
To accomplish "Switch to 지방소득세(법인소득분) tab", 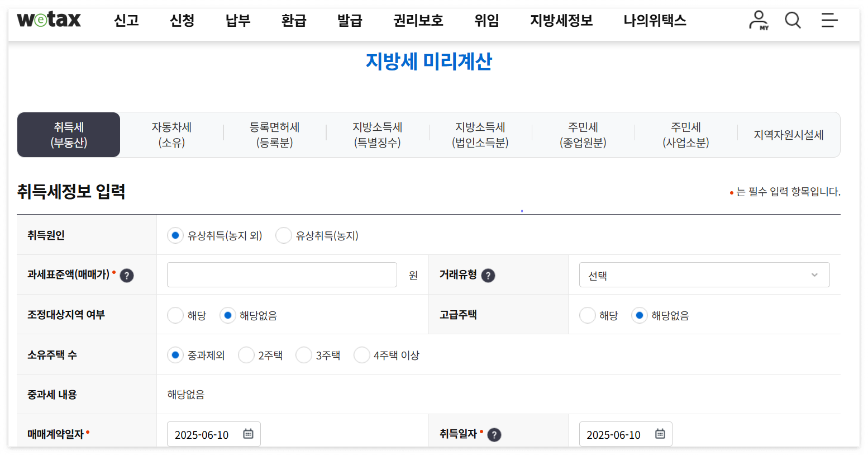I will point(480,135).
